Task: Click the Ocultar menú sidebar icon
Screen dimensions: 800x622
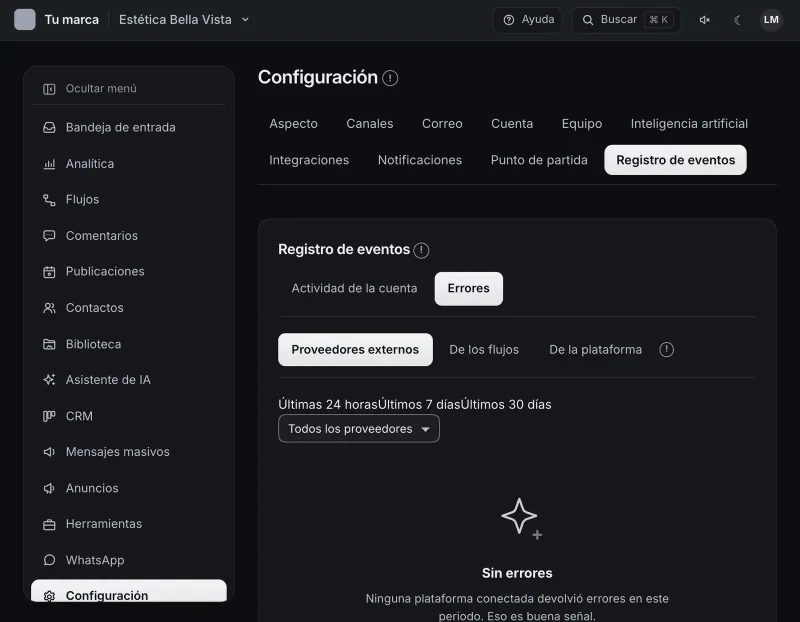Action: pyautogui.click(x=49, y=89)
